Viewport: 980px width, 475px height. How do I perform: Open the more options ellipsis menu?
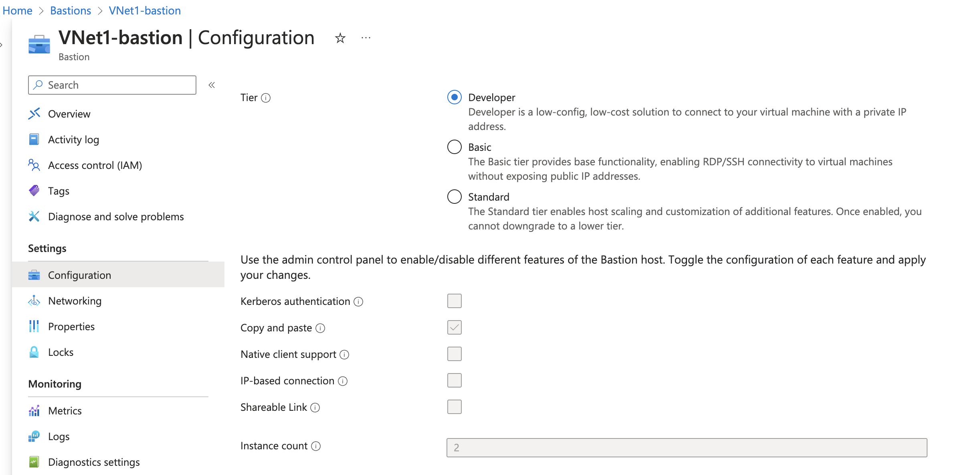(366, 38)
